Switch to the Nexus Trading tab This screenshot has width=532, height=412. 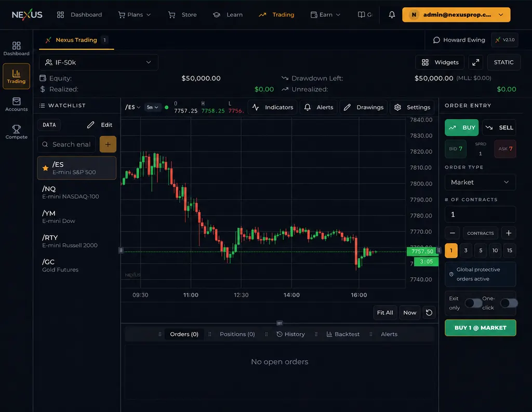(77, 40)
